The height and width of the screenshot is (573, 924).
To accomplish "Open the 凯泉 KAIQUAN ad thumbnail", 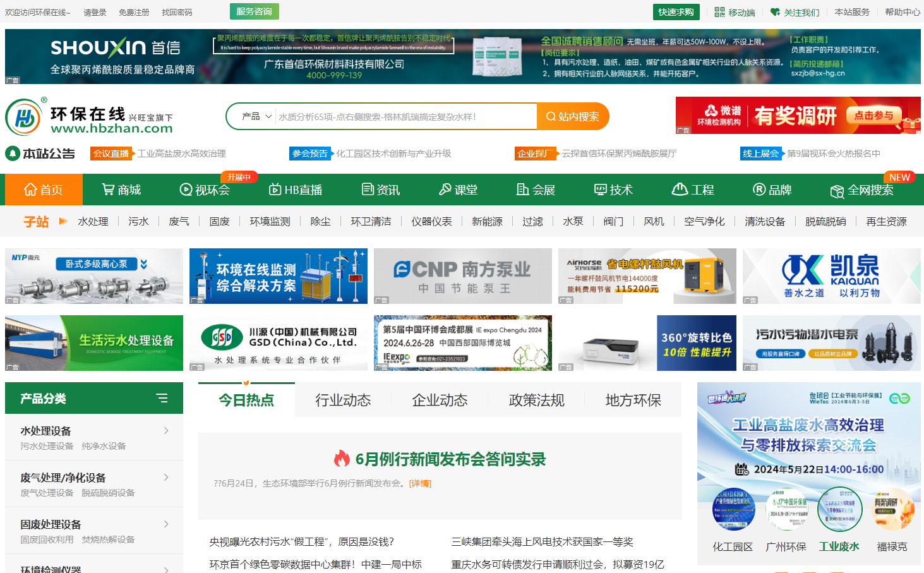I will click(x=832, y=276).
